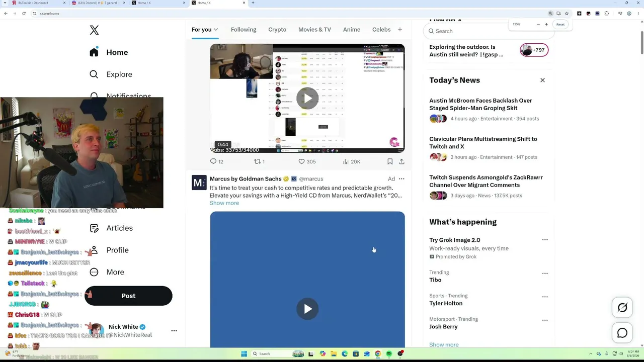
Task: Add a new timeline tab with the plus
Action: [400, 30]
